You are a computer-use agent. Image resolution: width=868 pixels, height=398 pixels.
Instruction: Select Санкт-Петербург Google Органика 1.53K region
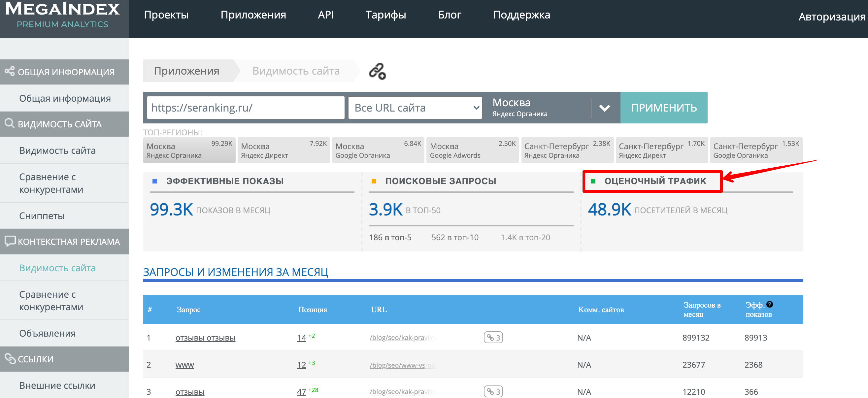(756, 150)
